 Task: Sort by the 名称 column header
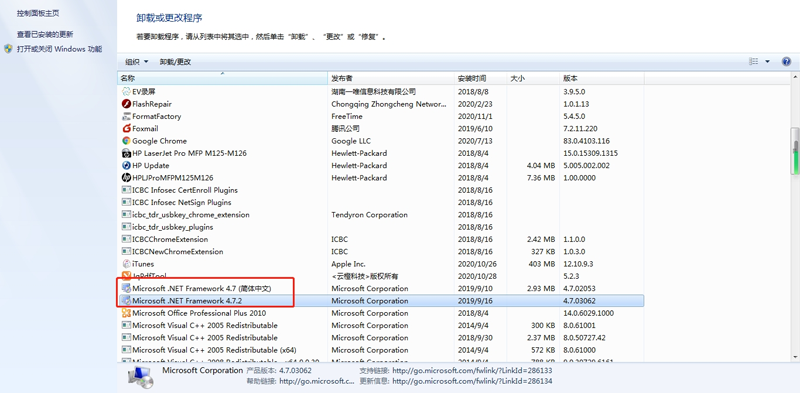point(222,79)
